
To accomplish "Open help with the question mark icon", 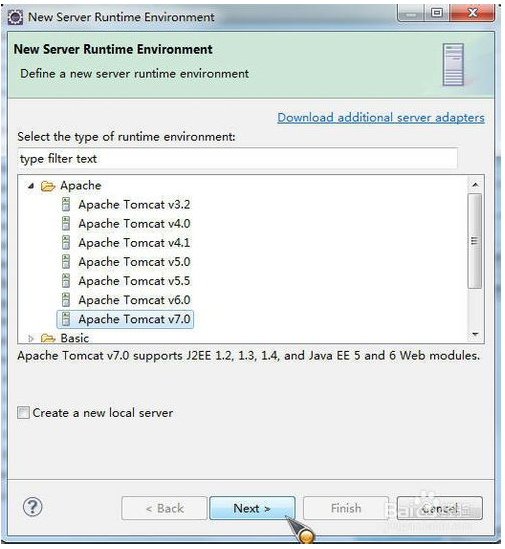I will 33,507.
